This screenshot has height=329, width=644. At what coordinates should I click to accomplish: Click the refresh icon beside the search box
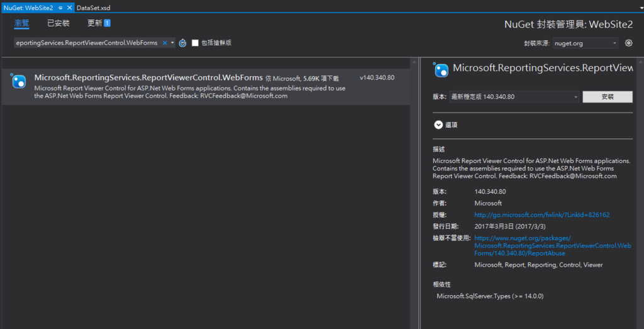pyautogui.click(x=182, y=43)
